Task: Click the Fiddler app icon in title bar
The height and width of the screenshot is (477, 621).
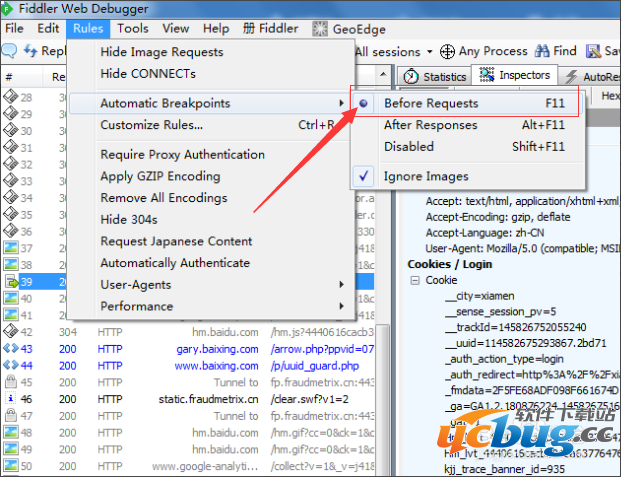Action: [x=7, y=8]
